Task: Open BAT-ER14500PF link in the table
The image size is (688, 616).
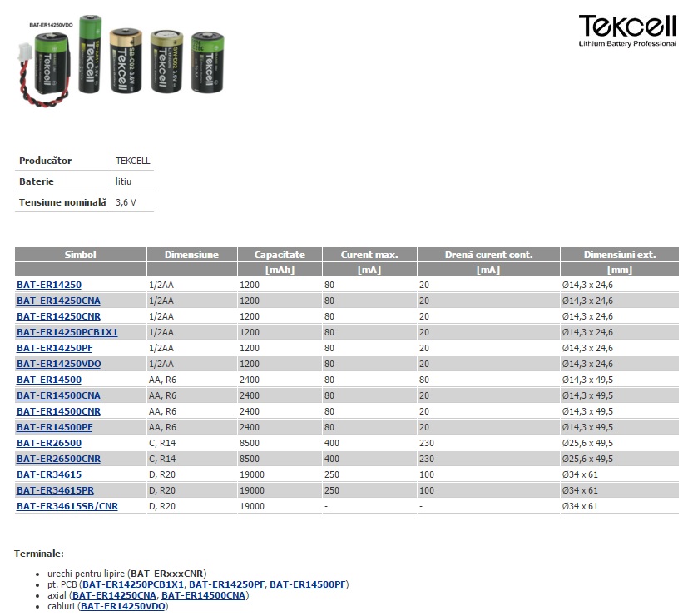Action: [x=54, y=427]
